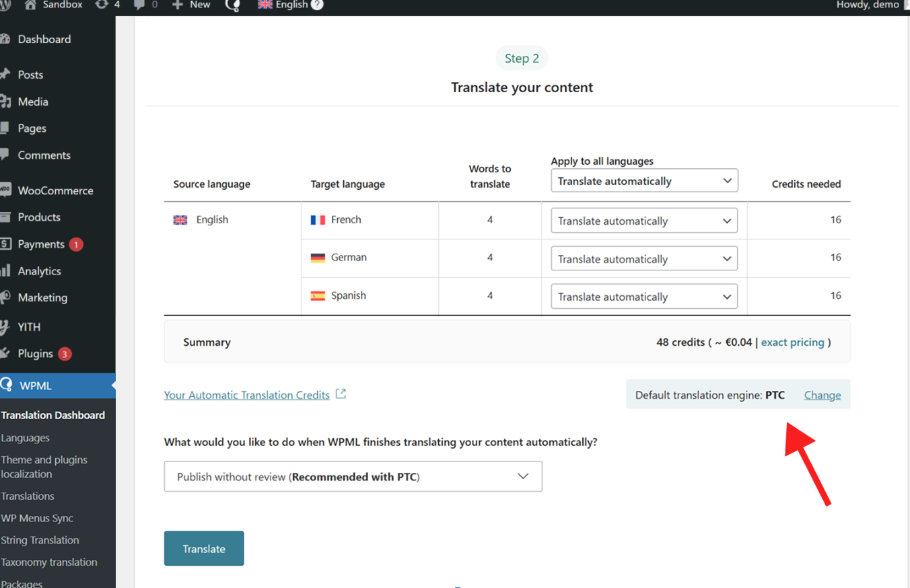Open the YITH menu item
910x588 pixels.
(x=29, y=327)
